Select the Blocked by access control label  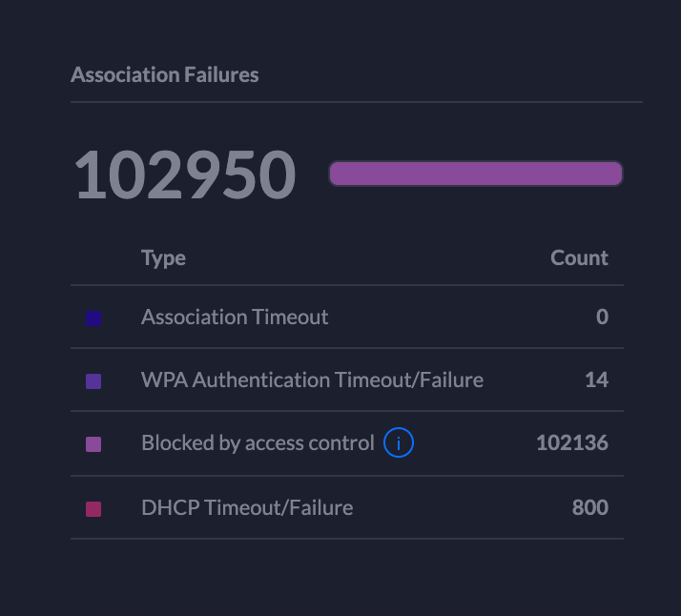click(258, 443)
